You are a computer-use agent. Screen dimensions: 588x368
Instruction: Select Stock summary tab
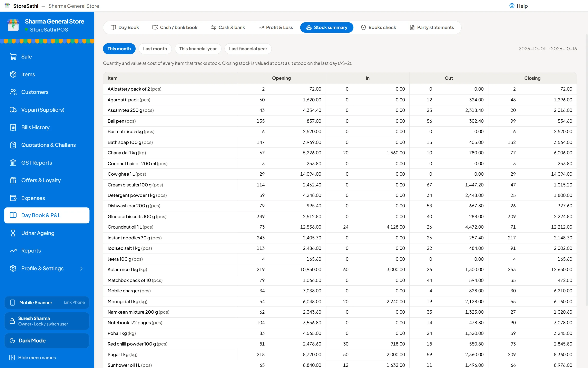tap(327, 28)
